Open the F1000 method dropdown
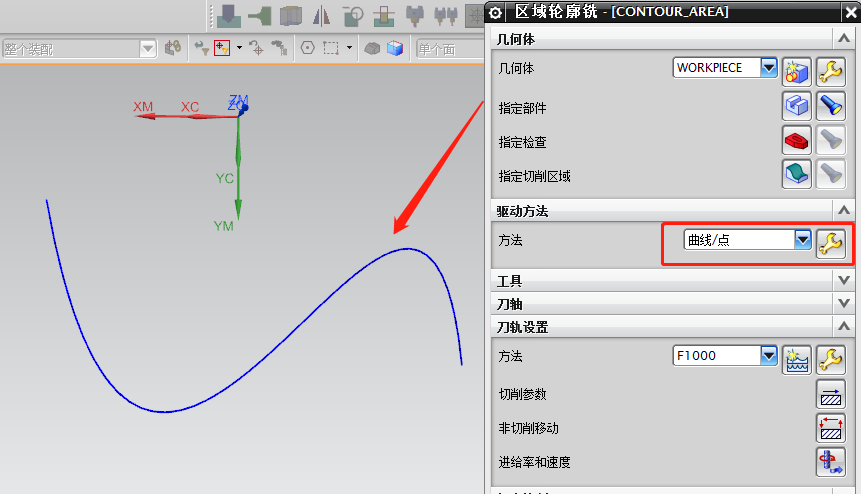The width and height of the screenshot is (861, 494). tap(768, 355)
